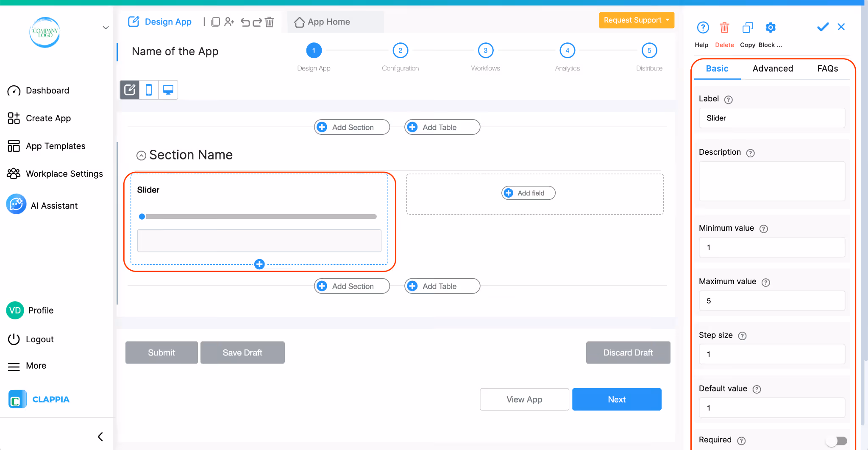The height and width of the screenshot is (450, 868).
Task: Open App Home
Action: pyautogui.click(x=323, y=22)
